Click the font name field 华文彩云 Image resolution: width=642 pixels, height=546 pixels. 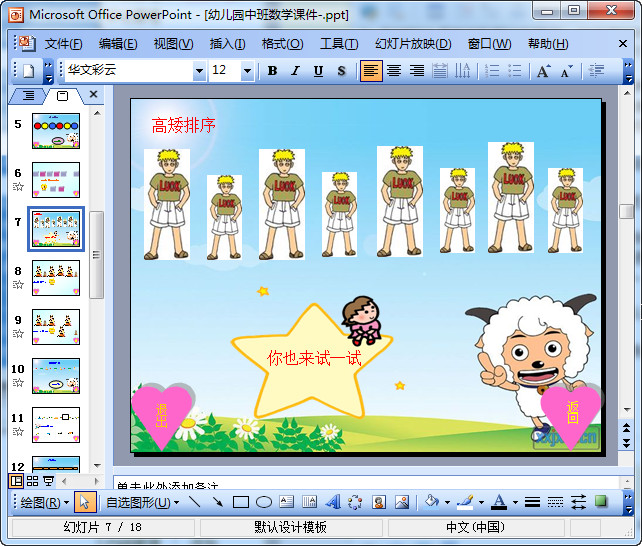click(129, 70)
